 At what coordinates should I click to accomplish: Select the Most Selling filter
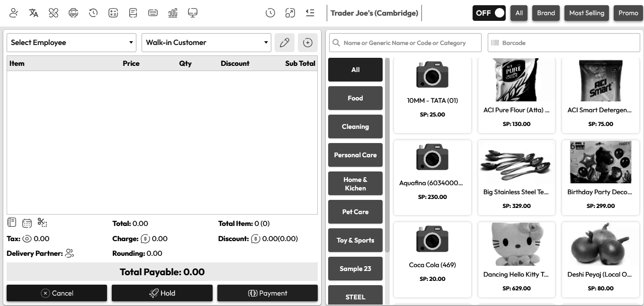coord(587,13)
